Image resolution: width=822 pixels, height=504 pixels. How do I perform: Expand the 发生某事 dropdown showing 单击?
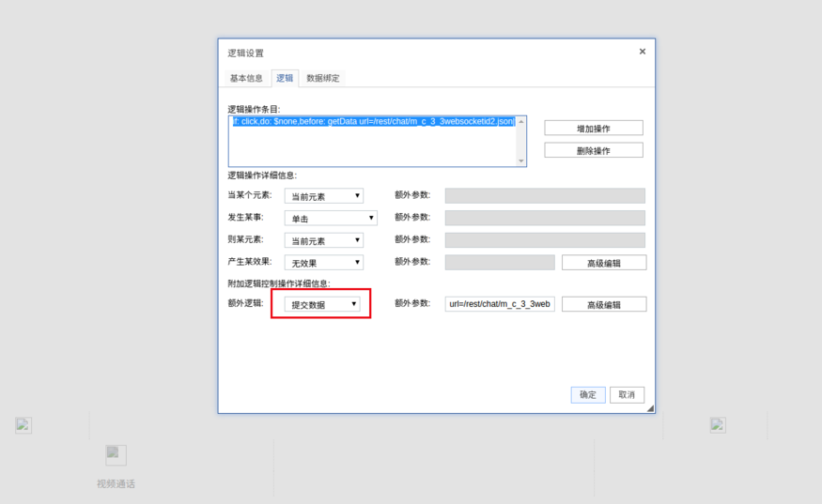click(x=331, y=218)
